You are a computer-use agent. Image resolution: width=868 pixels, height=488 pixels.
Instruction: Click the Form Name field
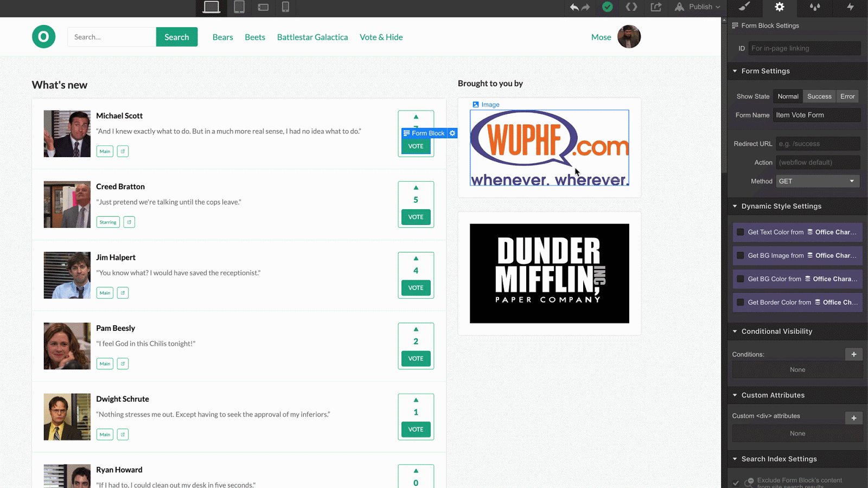817,115
